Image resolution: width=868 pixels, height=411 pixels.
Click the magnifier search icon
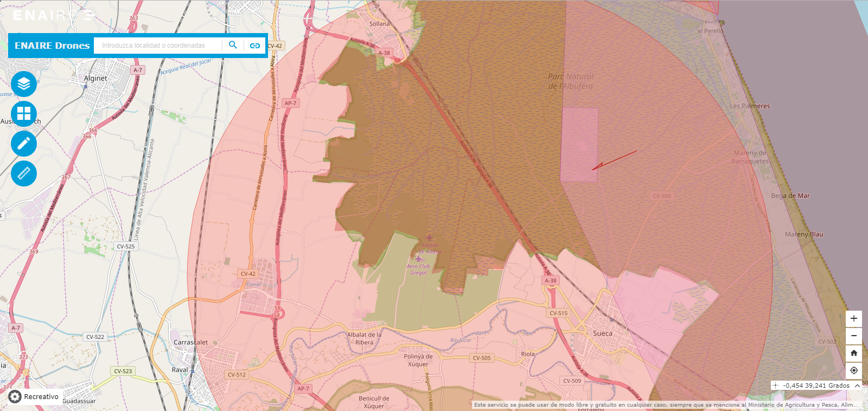[x=233, y=45]
